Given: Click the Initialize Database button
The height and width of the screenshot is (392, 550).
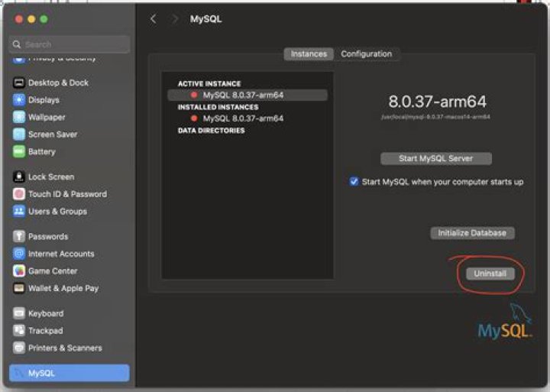Looking at the screenshot, I should [472, 233].
